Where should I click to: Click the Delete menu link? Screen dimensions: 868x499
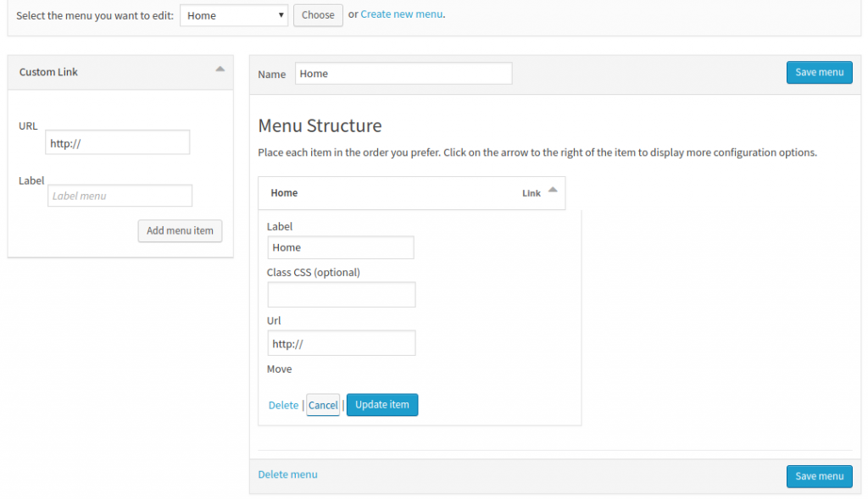(288, 474)
